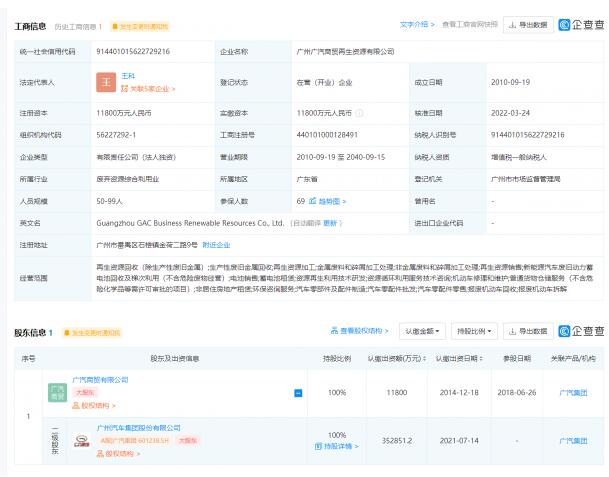Open 认缴金额 filter dropdown
This screenshot has height=477, width=609.
(422, 331)
